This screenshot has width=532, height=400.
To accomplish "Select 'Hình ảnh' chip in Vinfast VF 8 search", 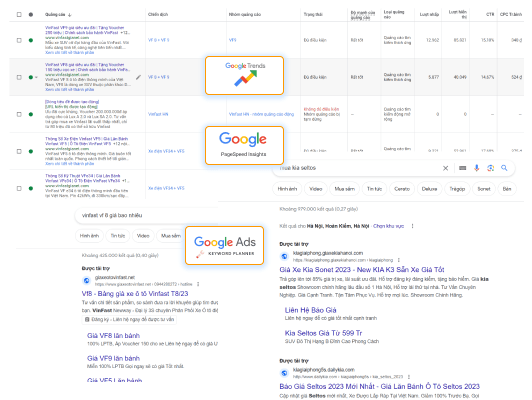I will click(89, 236).
